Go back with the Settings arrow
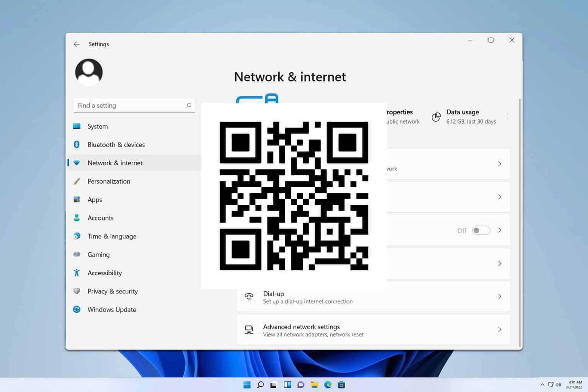 click(77, 44)
